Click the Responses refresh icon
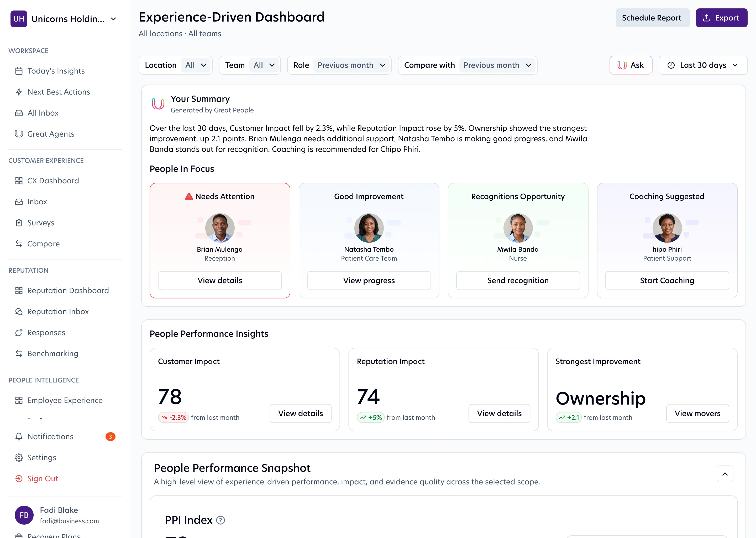This screenshot has height=538, width=756. pos(19,333)
